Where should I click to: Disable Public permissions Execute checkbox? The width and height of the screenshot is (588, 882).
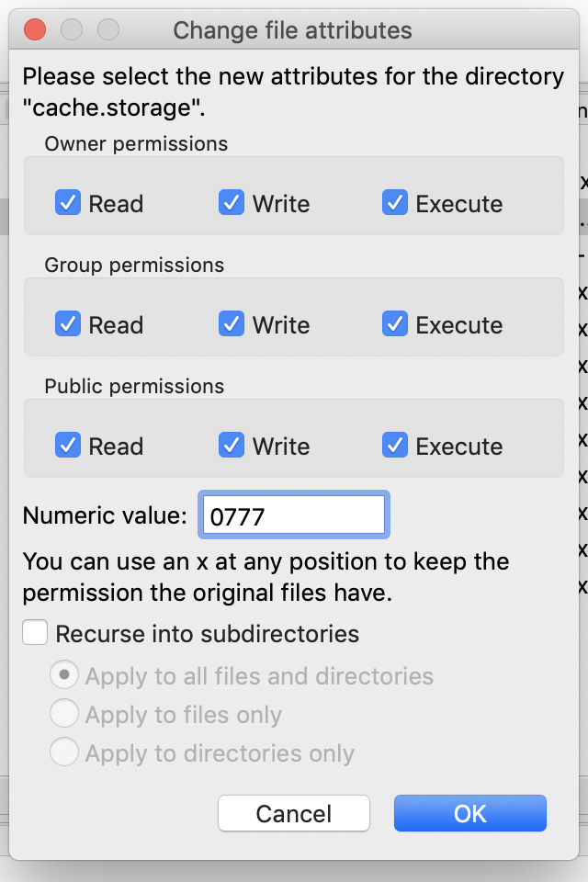[395, 446]
